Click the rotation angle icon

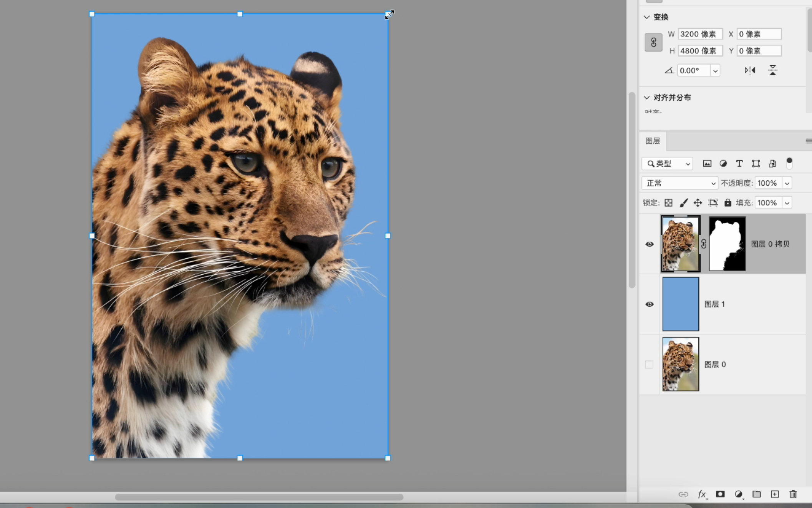(x=669, y=70)
